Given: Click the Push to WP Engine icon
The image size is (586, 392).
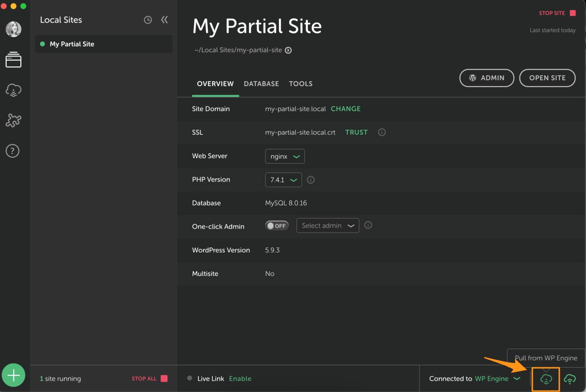Looking at the screenshot, I should click(570, 379).
